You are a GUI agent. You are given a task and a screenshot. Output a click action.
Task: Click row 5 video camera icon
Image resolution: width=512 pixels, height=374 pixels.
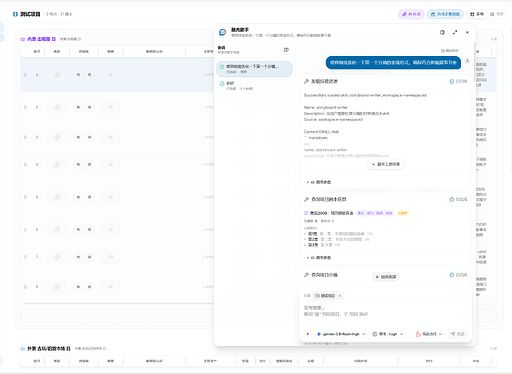pyautogui.click(x=110, y=197)
